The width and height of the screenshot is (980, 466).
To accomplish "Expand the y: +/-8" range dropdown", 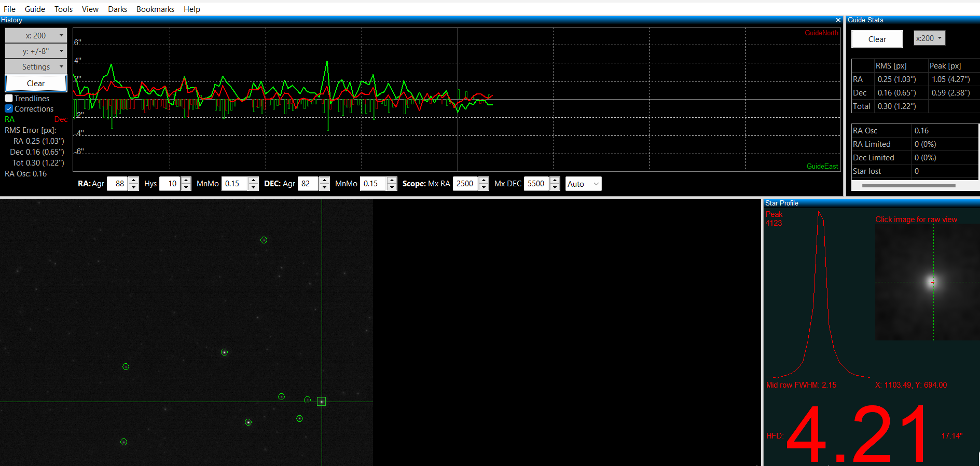I will [x=36, y=51].
